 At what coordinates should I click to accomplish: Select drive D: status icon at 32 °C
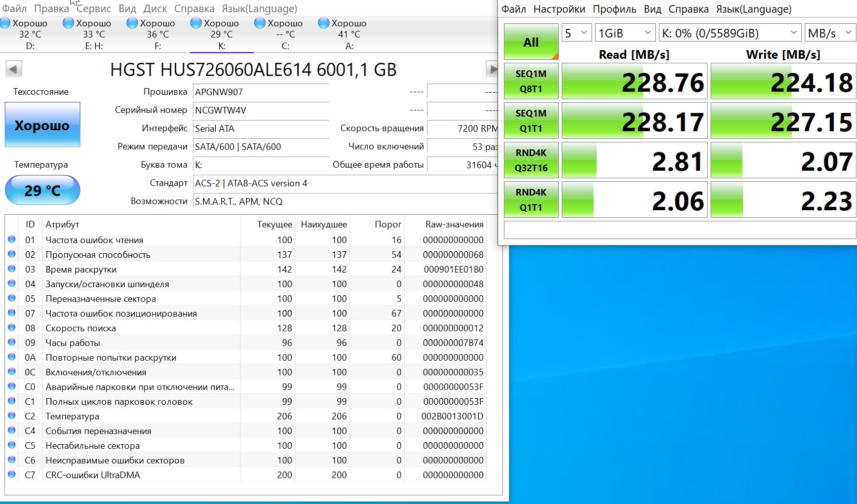tap(6, 23)
